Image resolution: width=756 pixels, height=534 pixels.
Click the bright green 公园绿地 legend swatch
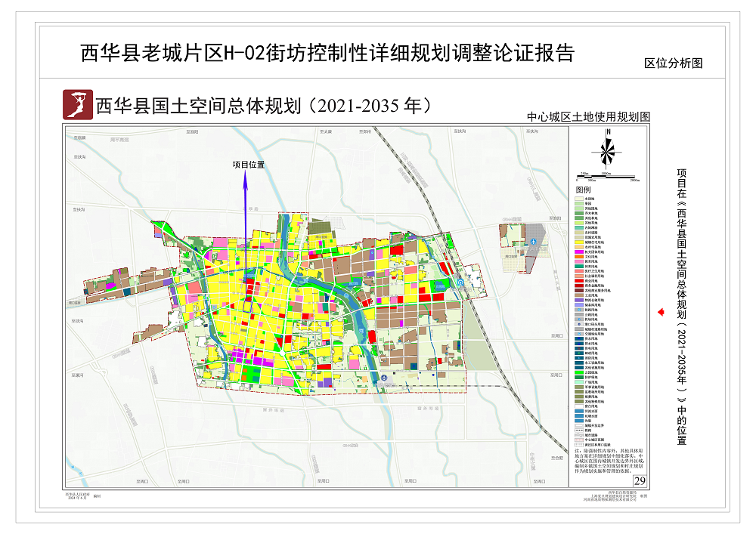pos(579,372)
